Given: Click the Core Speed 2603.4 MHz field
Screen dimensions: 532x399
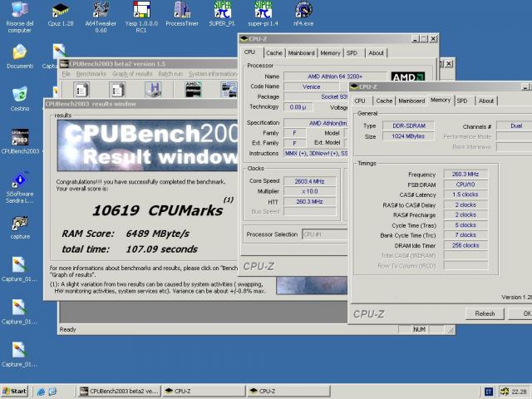Looking at the screenshot, I should (x=309, y=181).
